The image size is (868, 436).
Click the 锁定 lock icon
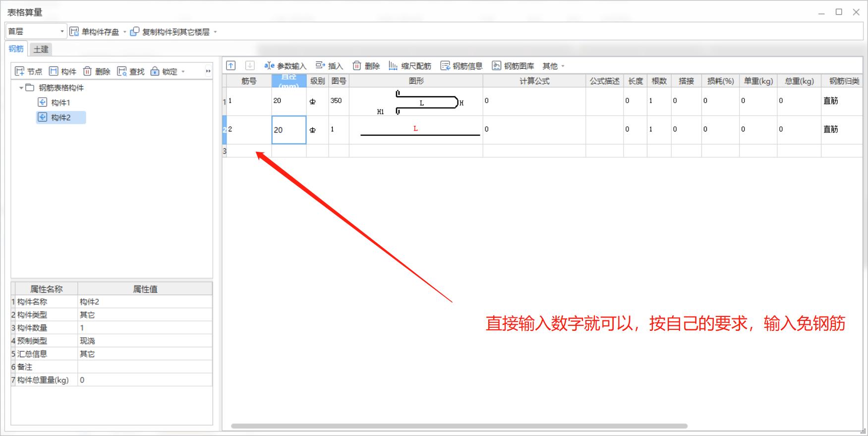[155, 71]
